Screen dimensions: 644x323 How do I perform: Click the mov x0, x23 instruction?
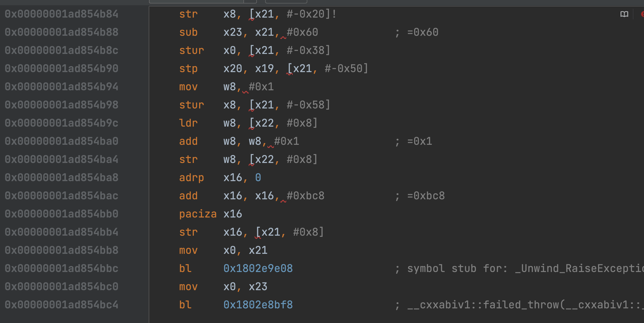[223, 287]
